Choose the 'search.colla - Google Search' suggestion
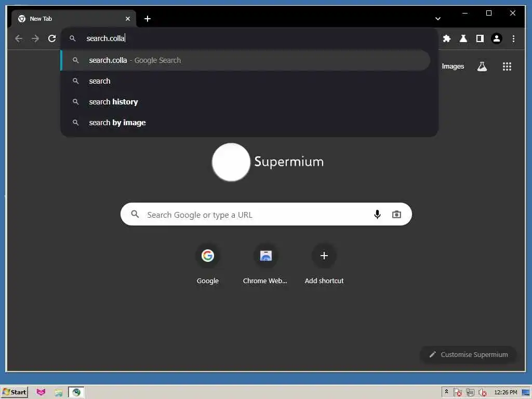 coord(246,60)
